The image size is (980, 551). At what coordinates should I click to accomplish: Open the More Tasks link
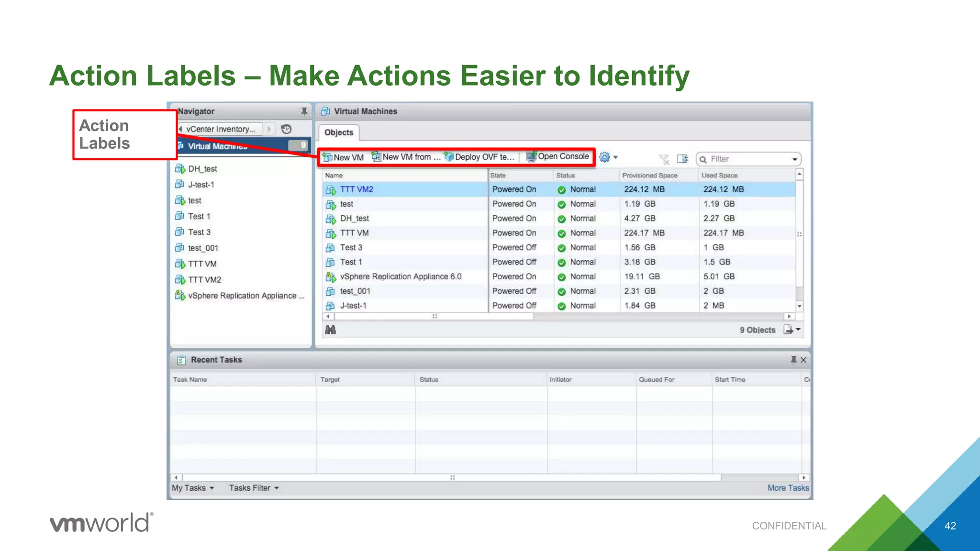click(x=788, y=488)
